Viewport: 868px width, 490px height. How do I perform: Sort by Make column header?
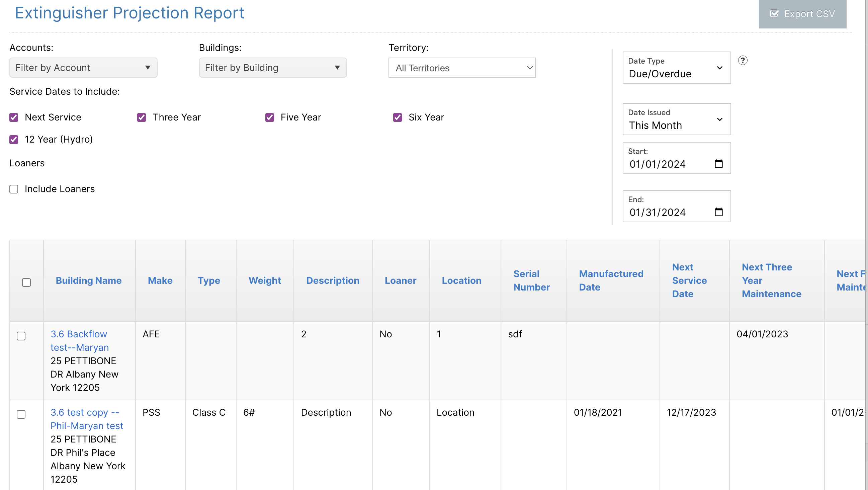pyautogui.click(x=160, y=280)
